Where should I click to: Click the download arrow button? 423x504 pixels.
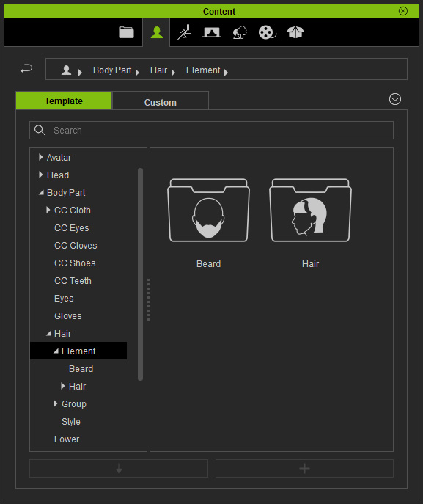119,468
